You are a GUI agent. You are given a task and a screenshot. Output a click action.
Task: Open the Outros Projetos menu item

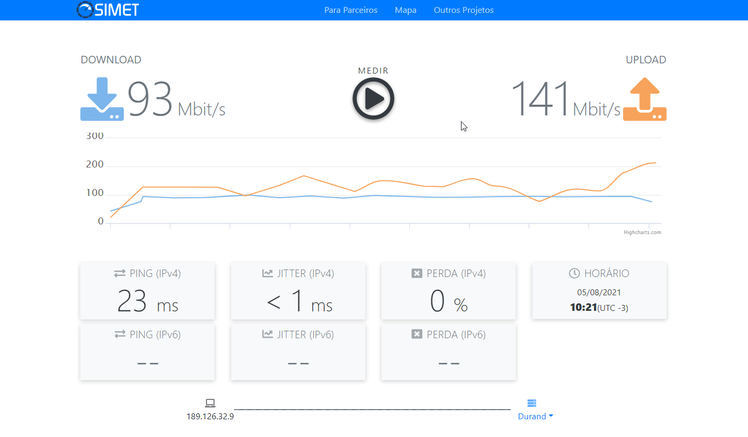point(463,10)
